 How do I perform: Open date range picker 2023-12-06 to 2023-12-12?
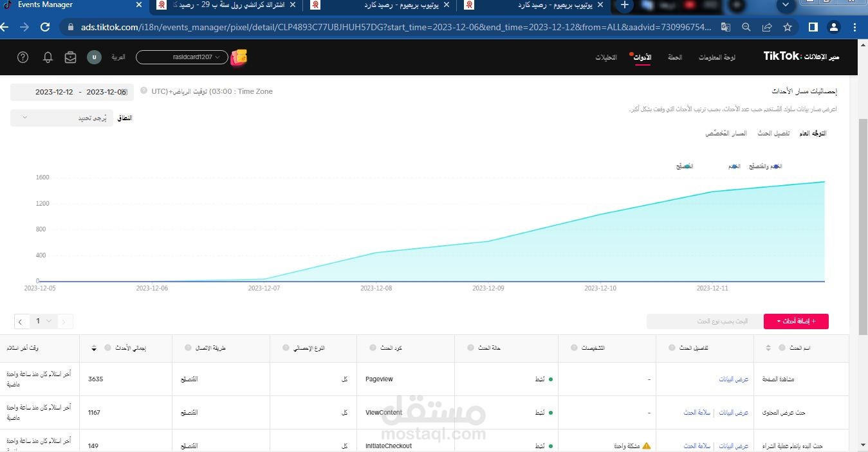(x=72, y=92)
